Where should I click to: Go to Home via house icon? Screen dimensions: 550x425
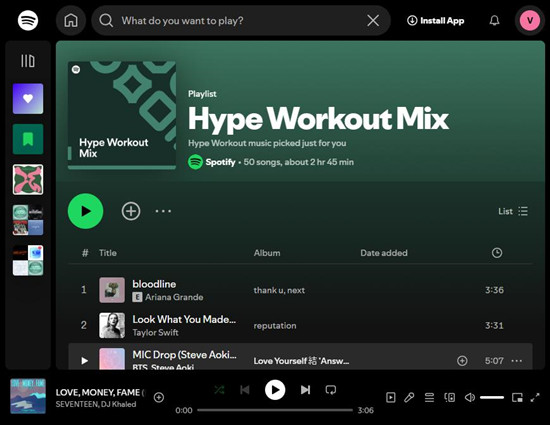point(71,20)
